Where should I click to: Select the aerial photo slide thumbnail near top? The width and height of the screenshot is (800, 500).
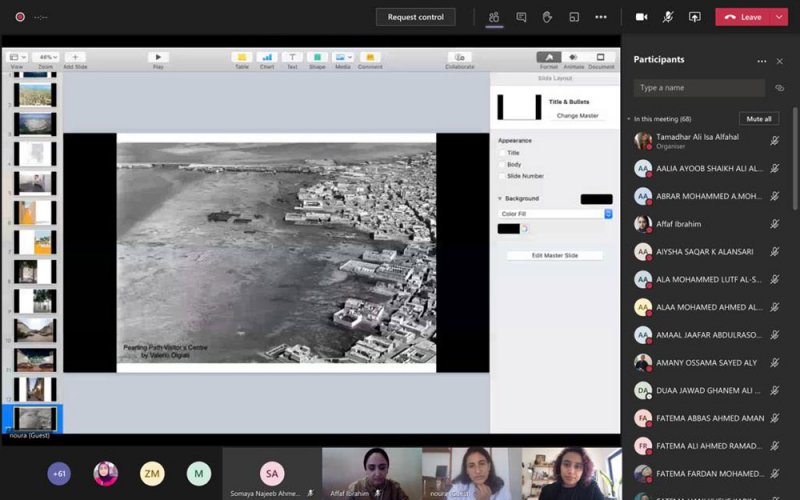click(x=35, y=124)
